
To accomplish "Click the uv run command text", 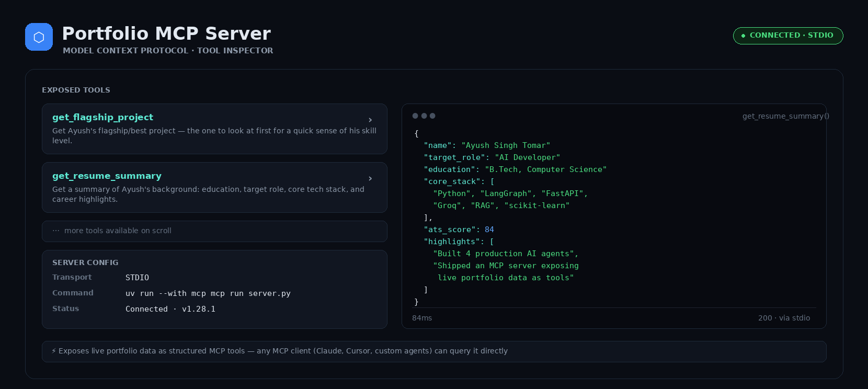I will pos(208,293).
